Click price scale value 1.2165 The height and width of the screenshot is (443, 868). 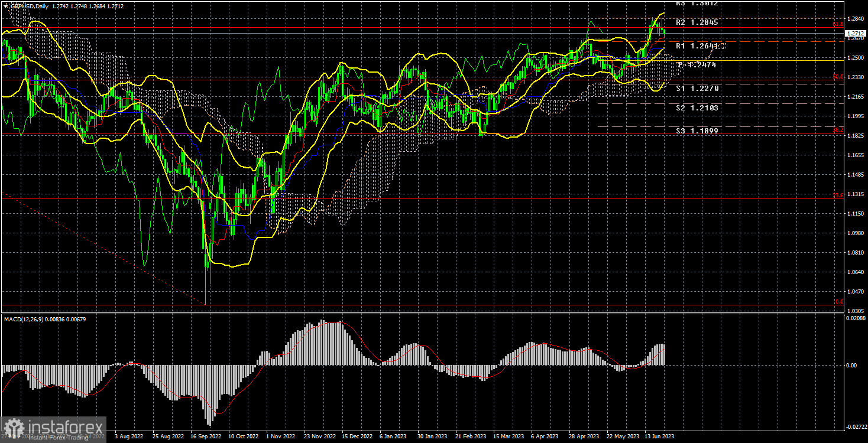click(x=855, y=96)
